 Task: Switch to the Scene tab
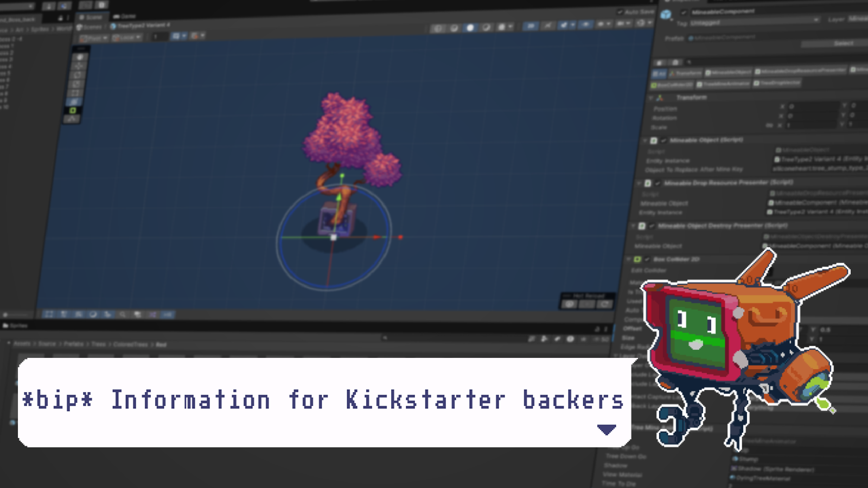[x=92, y=17]
